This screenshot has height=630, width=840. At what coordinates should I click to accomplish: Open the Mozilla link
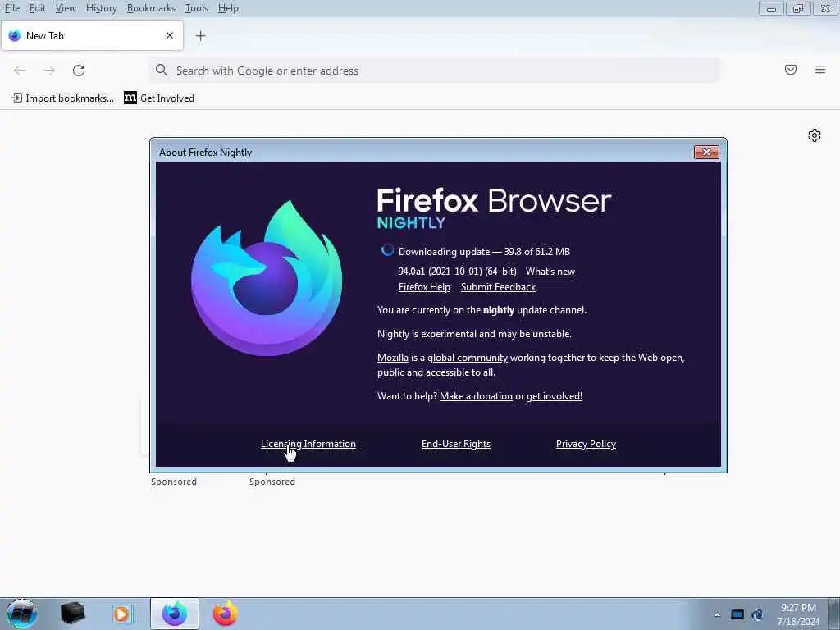pyautogui.click(x=393, y=358)
